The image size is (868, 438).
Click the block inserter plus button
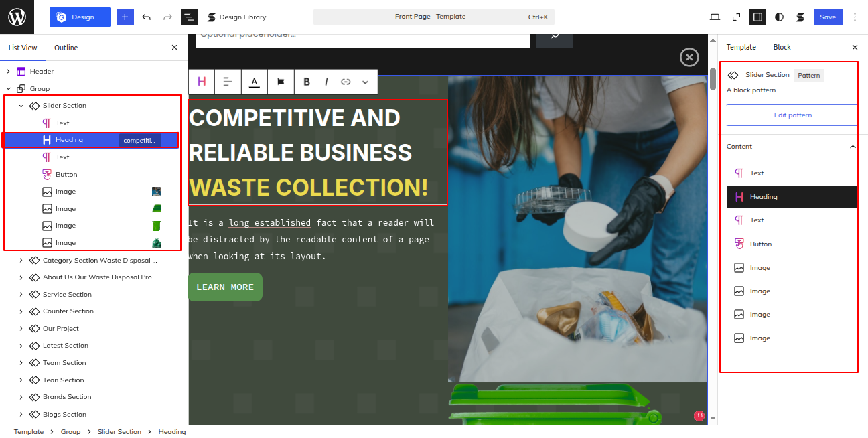125,17
